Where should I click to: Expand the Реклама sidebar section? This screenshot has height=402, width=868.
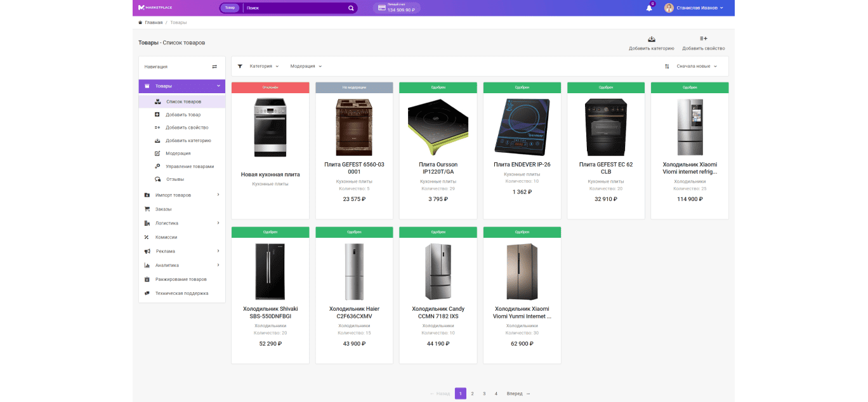click(218, 251)
